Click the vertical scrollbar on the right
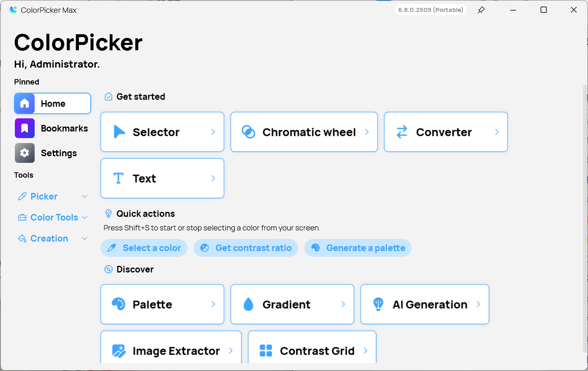 coord(585,218)
